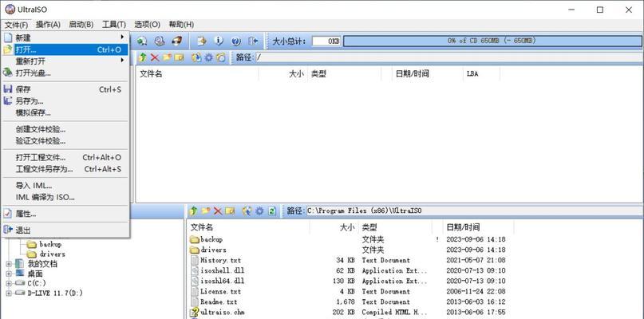Click the rename icon in upper pane toolbar
644x319 pixels.
tap(179, 57)
